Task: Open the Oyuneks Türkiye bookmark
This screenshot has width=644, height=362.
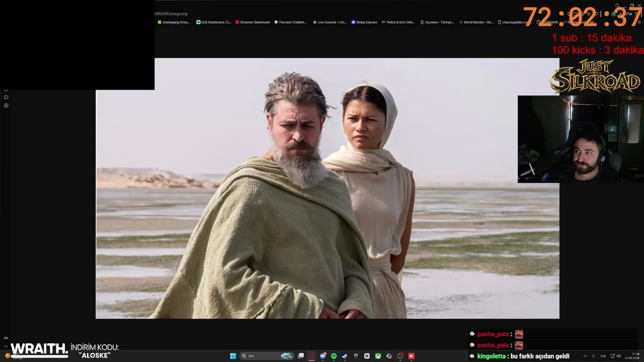Action: (437, 22)
